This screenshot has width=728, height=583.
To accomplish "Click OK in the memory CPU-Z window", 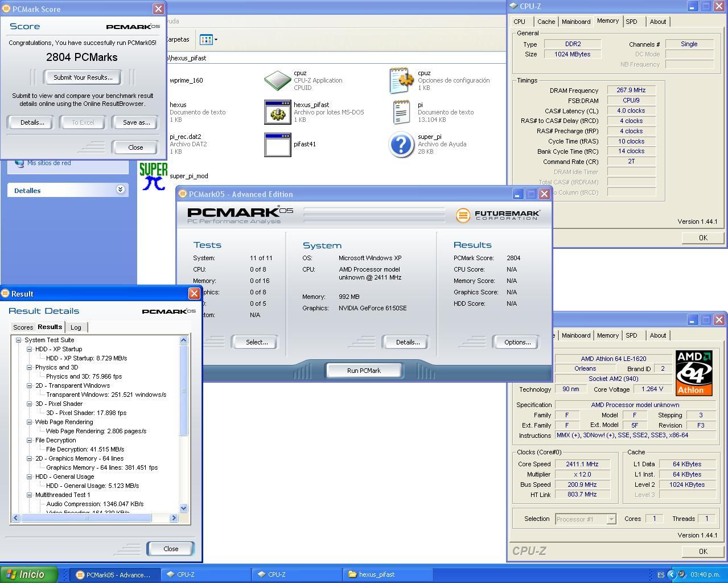I will 702,237.
